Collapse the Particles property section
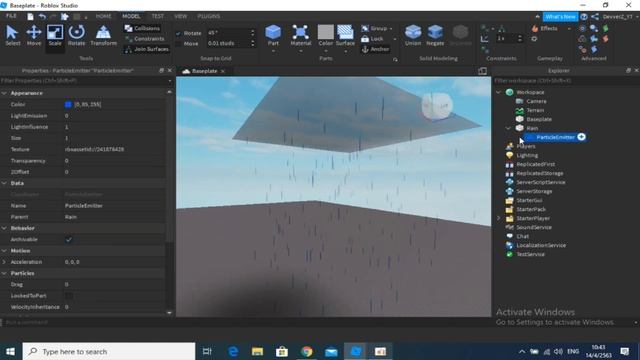640x360 pixels. click(x=4, y=273)
